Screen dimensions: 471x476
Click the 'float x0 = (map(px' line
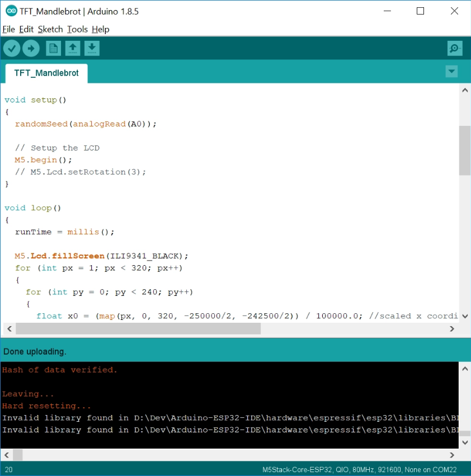[x=247, y=316]
